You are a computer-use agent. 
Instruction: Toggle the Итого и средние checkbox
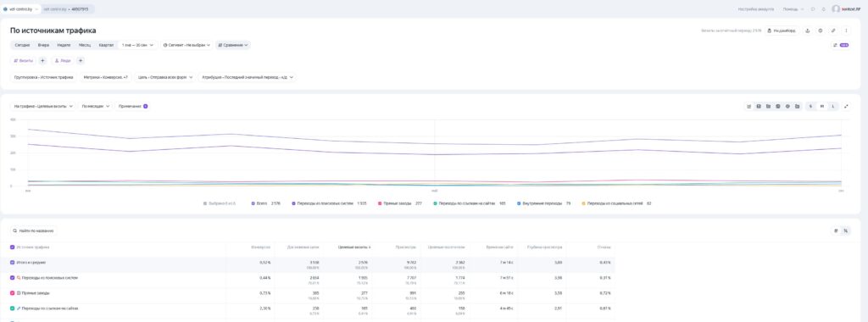tap(13, 262)
